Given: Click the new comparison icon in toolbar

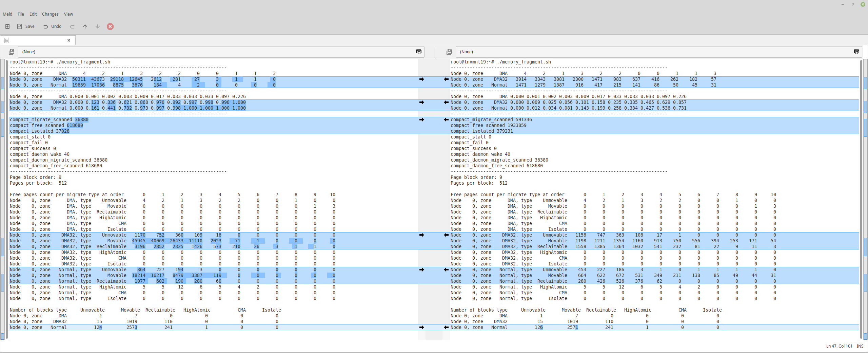Looking at the screenshot, I should (7, 26).
